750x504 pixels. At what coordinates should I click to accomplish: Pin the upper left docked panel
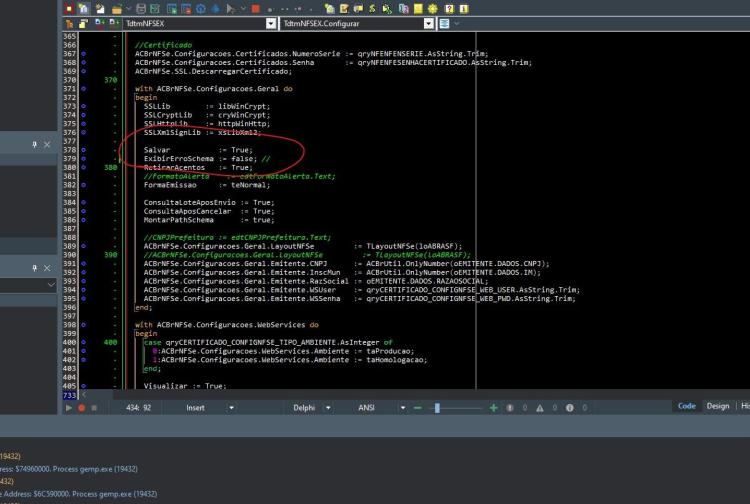click(34, 144)
